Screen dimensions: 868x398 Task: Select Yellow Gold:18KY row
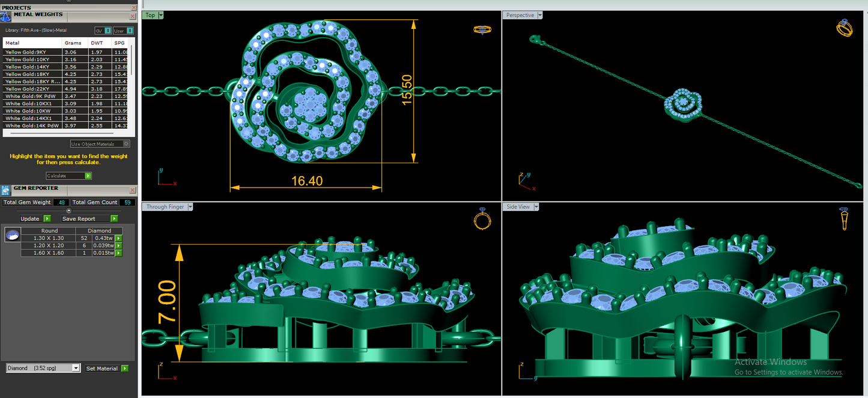pos(66,74)
